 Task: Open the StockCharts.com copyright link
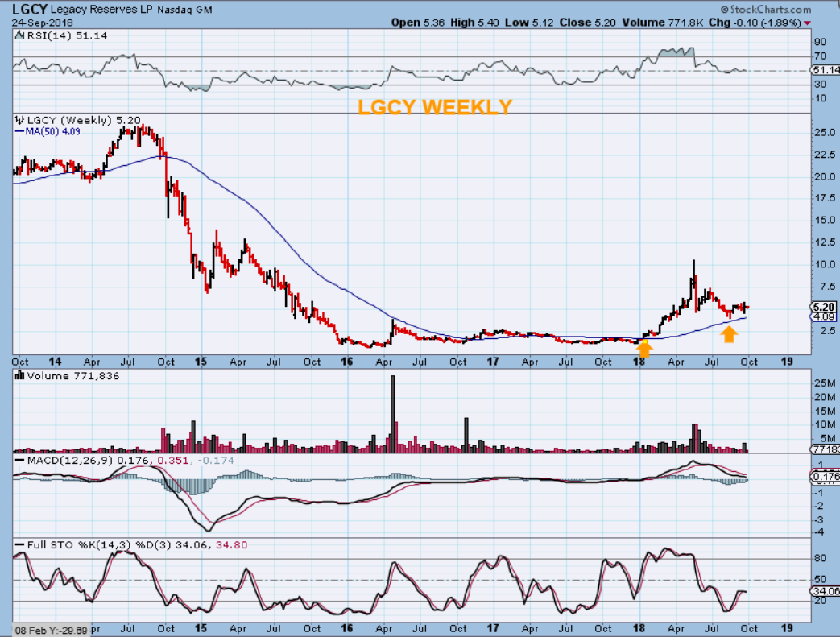click(766, 9)
